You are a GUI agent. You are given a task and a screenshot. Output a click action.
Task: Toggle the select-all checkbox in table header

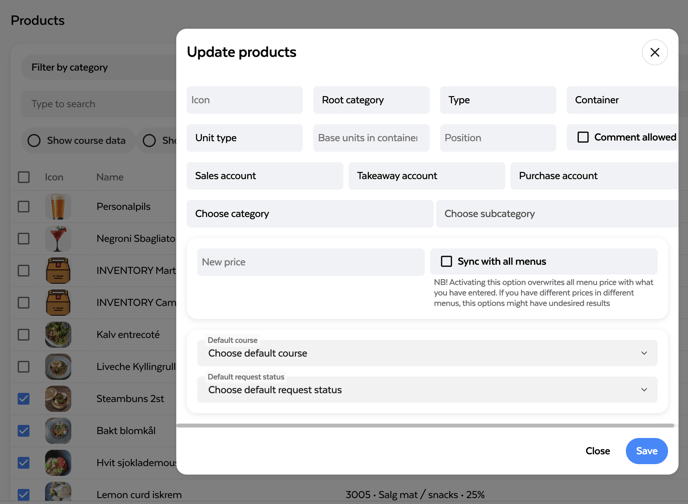pos(24,177)
